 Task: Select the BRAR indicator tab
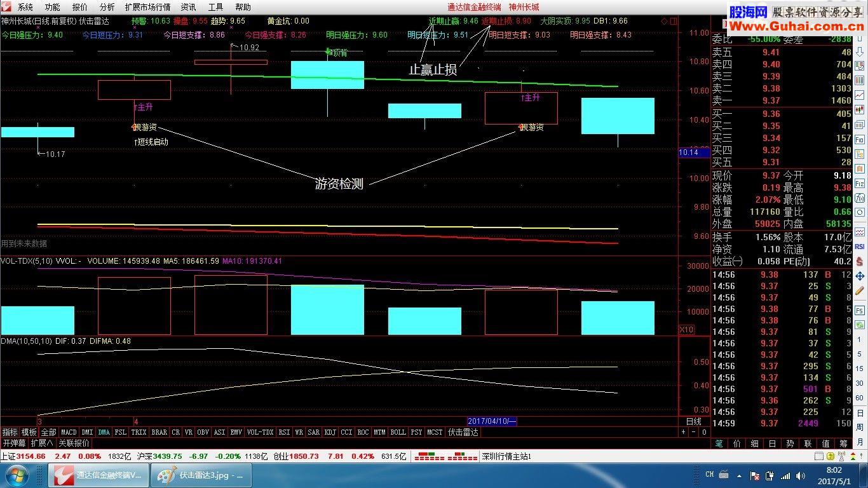click(x=159, y=432)
